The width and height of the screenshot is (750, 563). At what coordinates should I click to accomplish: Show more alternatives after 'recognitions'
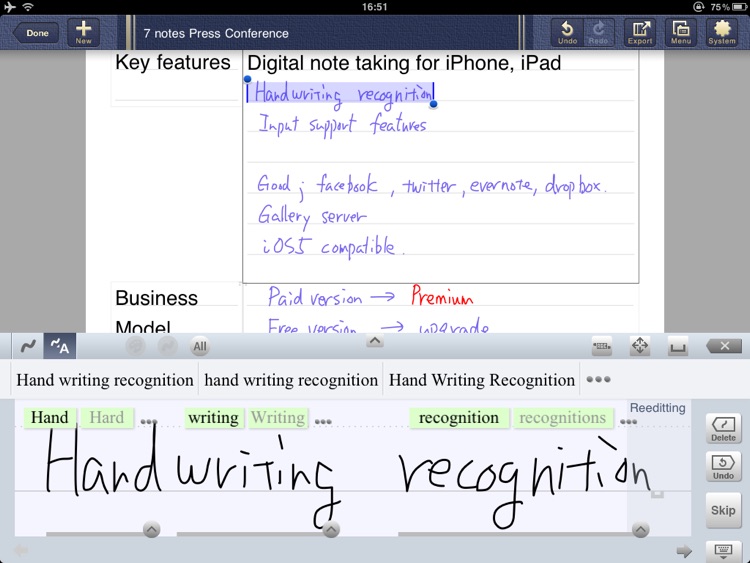(629, 421)
